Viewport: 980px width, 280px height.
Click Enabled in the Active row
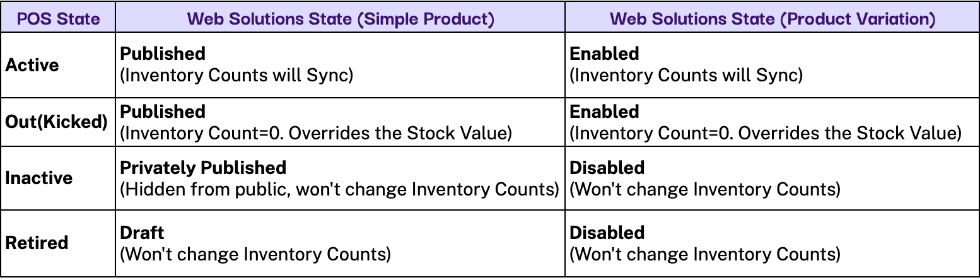604,54
